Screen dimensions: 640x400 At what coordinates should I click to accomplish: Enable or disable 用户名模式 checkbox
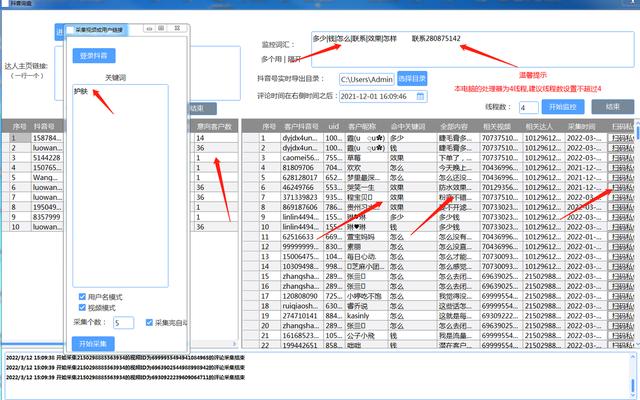(x=83, y=296)
